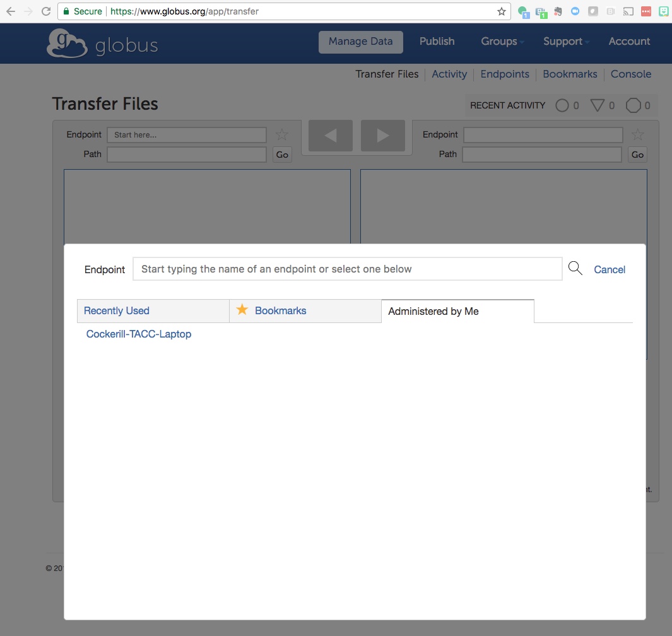The image size is (672, 636).
Task: Select the Cockerill-TACC-Laptop endpoint
Action: tap(139, 334)
